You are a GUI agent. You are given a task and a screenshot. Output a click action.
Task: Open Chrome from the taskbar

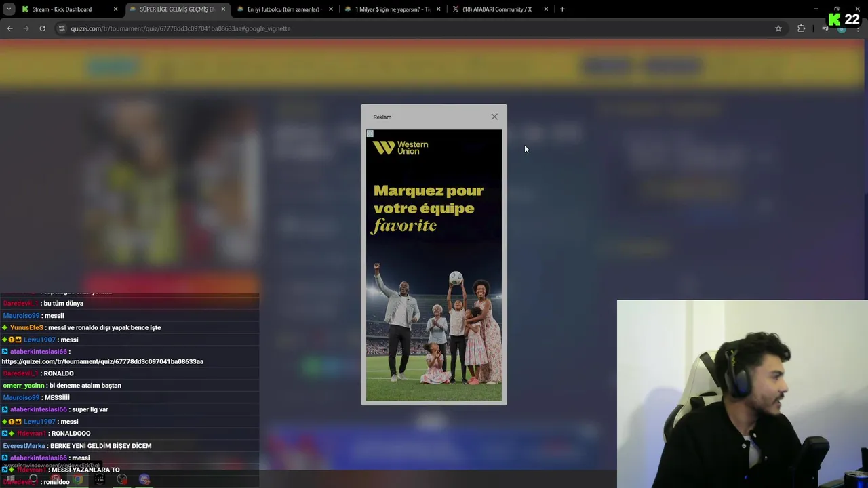78,480
